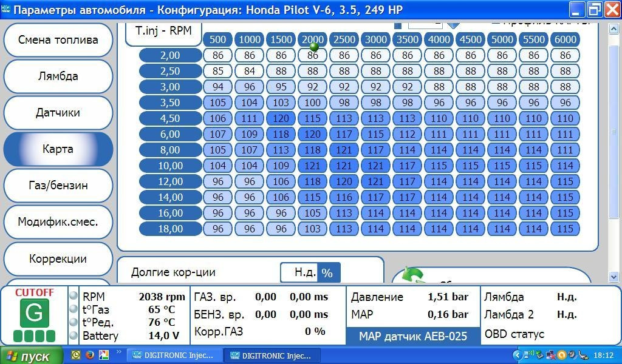Click the t°Ред. status indicator light

73,322
